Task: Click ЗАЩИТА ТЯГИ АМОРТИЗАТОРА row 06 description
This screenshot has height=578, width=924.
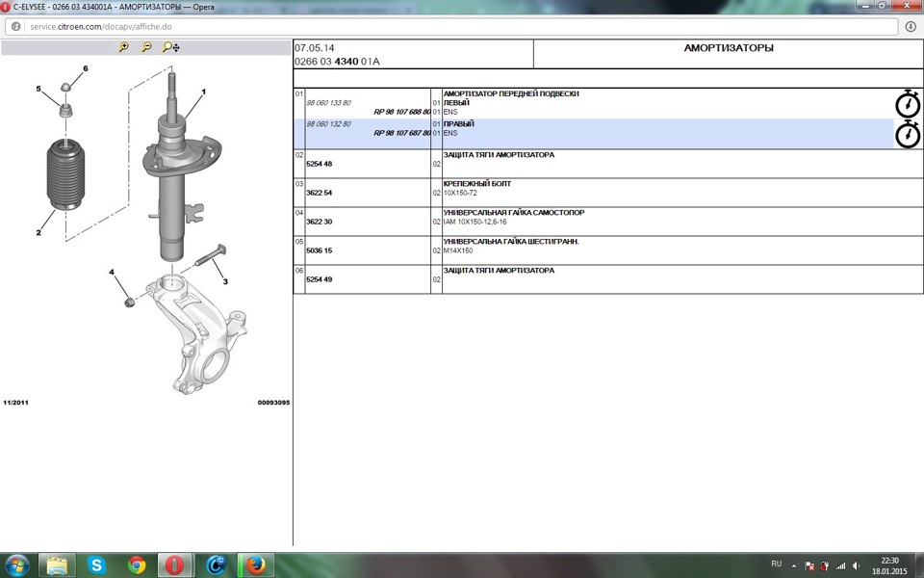Action: (499, 270)
